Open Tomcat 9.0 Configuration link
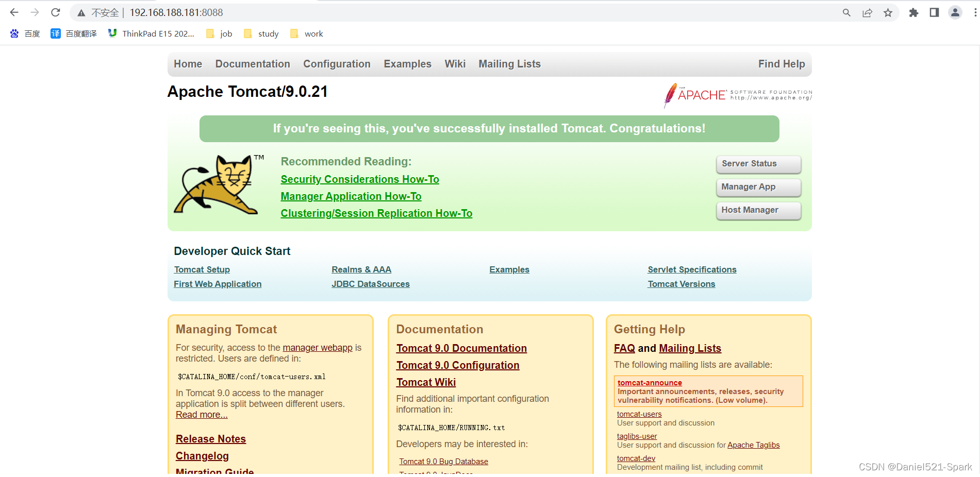The height and width of the screenshot is (477, 980). pos(458,365)
